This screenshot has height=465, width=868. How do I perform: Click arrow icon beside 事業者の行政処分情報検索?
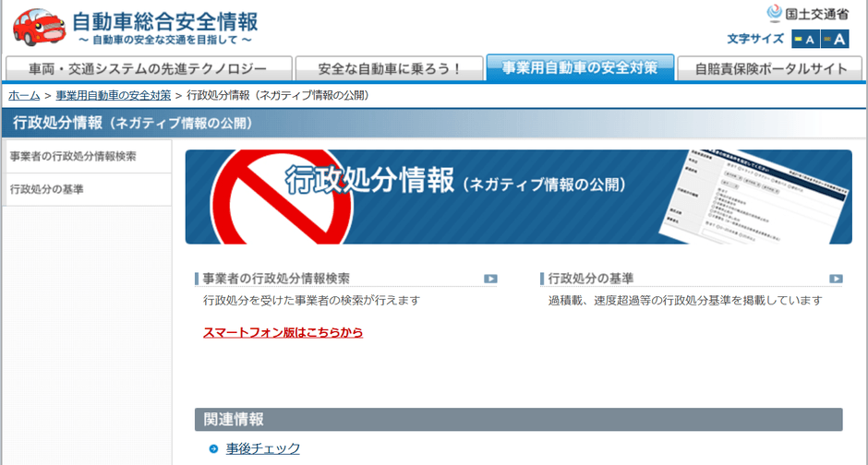pos(490,279)
